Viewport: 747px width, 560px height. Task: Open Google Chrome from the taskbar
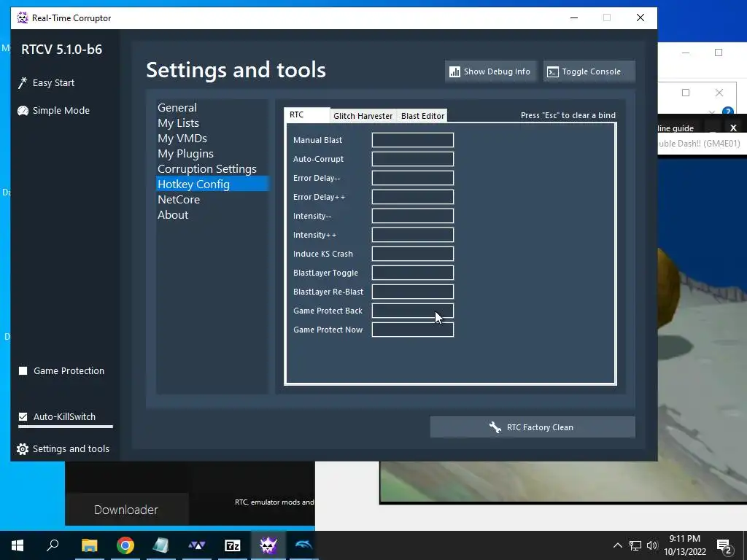click(125, 545)
